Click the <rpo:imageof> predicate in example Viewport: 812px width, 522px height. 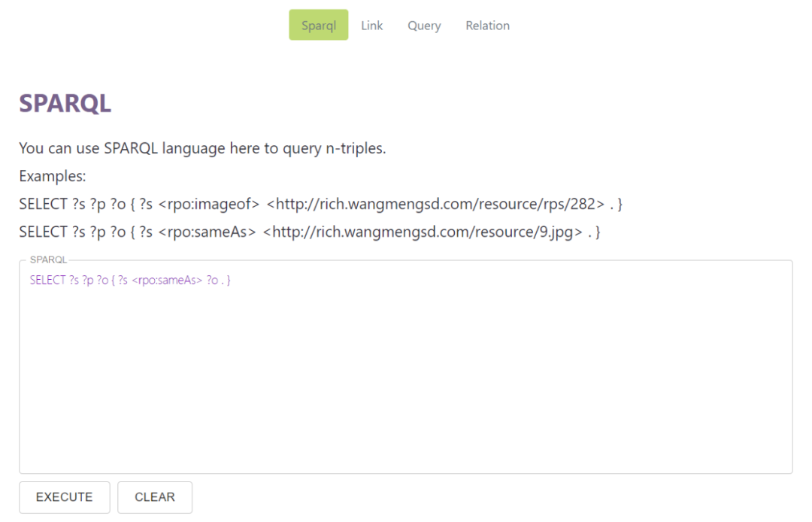coord(209,204)
